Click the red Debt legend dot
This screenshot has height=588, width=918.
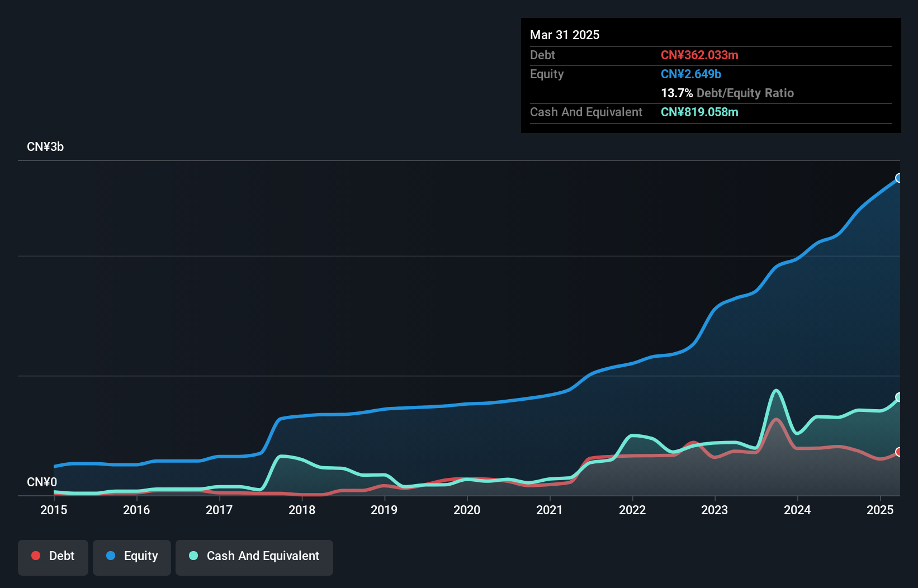point(36,556)
